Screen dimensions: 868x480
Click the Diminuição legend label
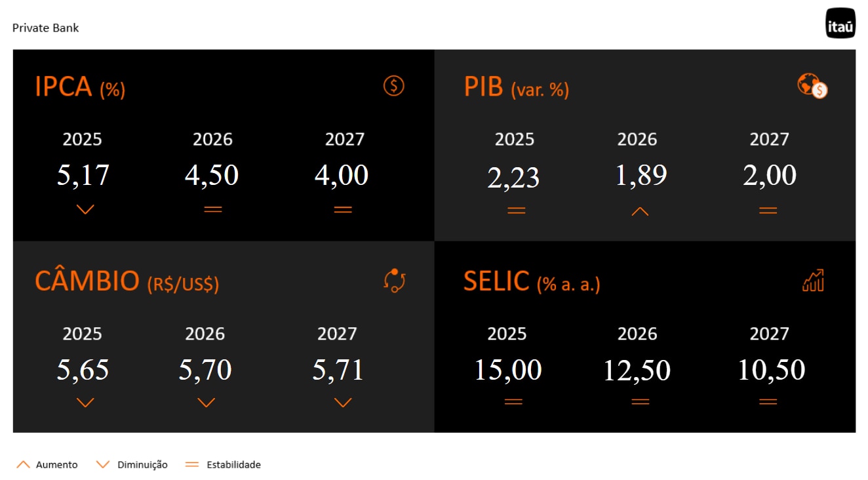coord(142,465)
